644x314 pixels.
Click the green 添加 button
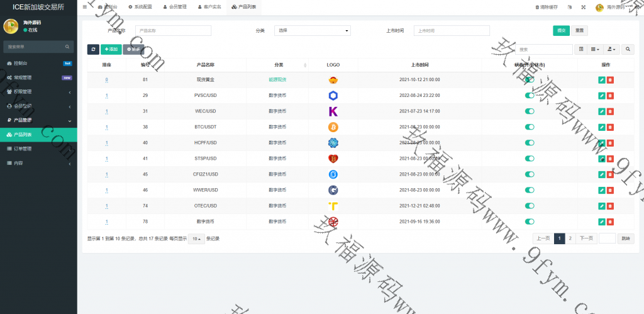pos(111,49)
